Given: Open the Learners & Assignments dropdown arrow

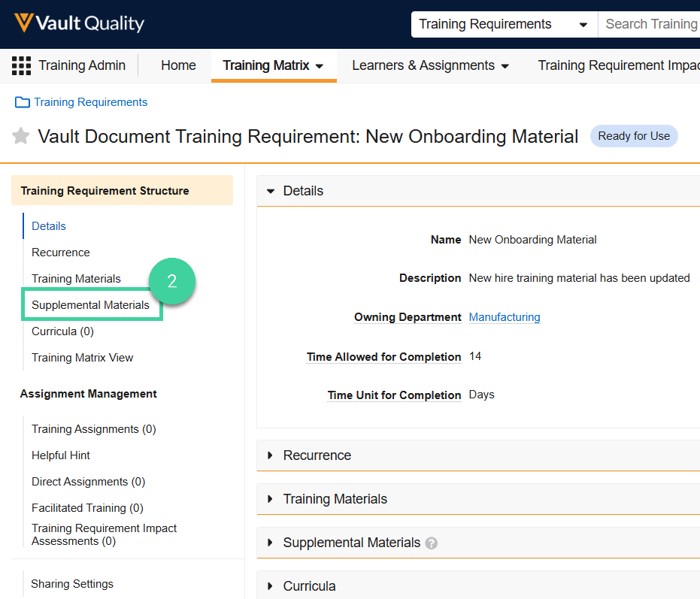Looking at the screenshot, I should click(505, 66).
